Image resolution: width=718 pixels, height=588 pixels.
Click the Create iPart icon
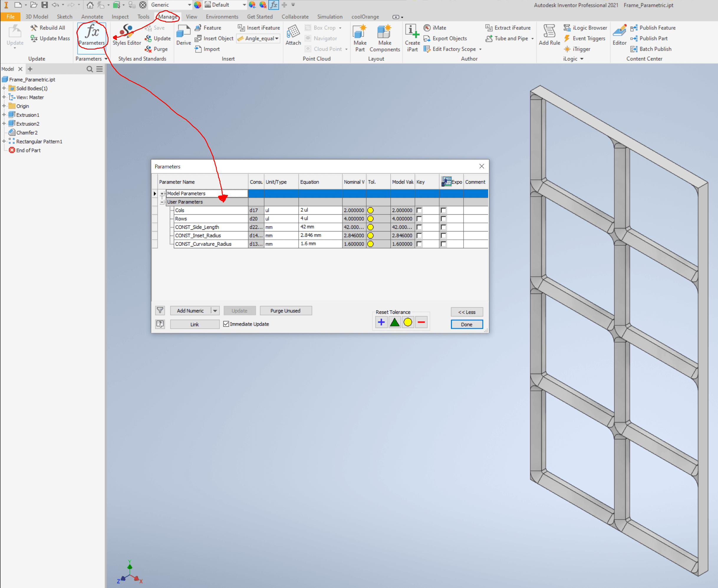[x=412, y=38]
